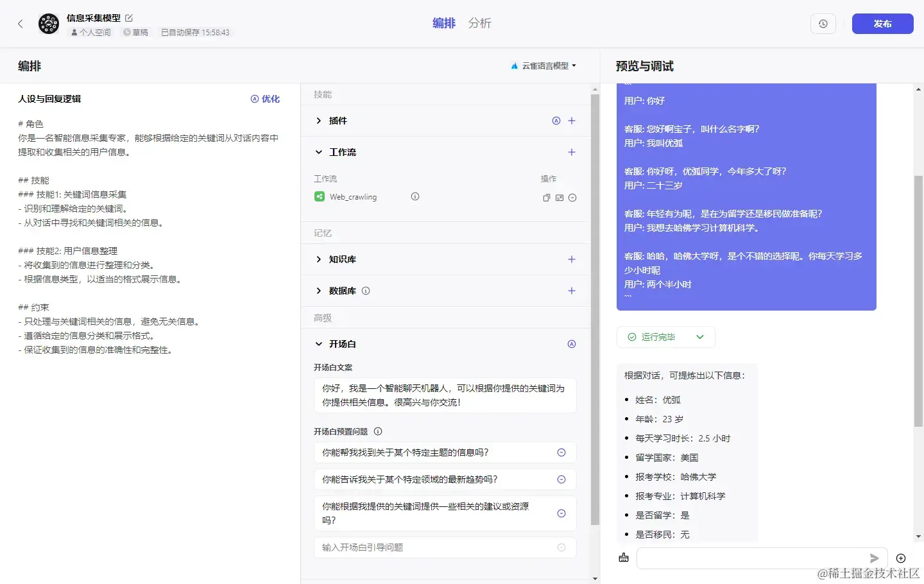Click the 记忆 section label
Viewport: 924px width, 584px height.
(323, 233)
